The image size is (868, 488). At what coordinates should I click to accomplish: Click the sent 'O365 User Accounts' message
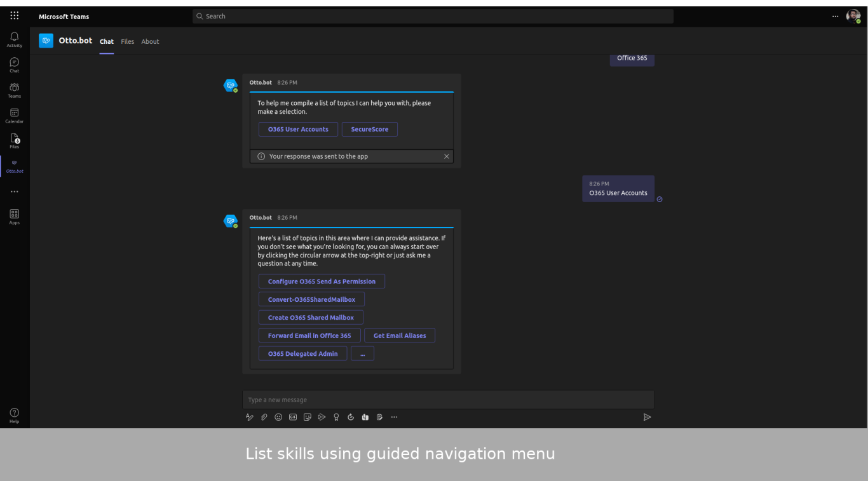618,189
